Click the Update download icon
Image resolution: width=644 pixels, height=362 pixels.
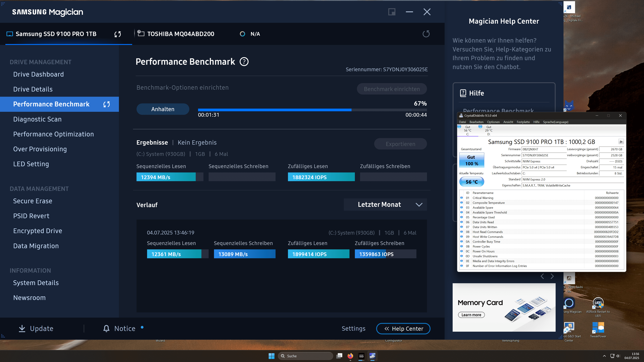[22, 328]
